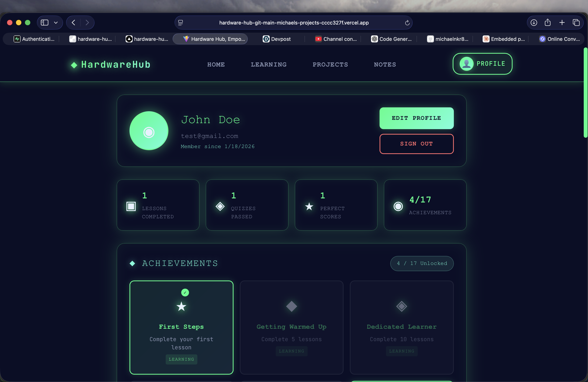This screenshot has width=588, height=382.
Task: Click the Safari sidebar toggle icon
Action: click(45, 23)
